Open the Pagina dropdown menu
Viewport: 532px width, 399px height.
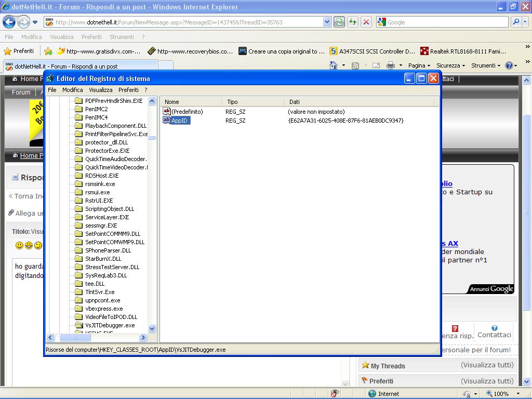coord(419,65)
